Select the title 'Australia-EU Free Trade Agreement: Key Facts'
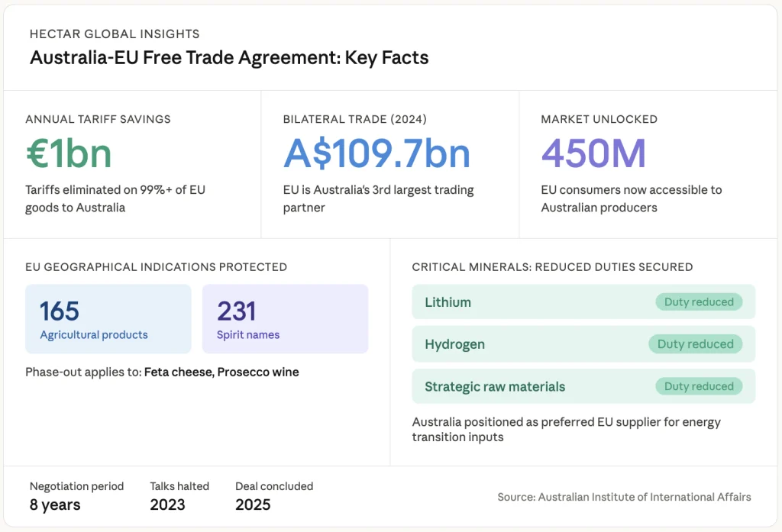 (x=229, y=58)
